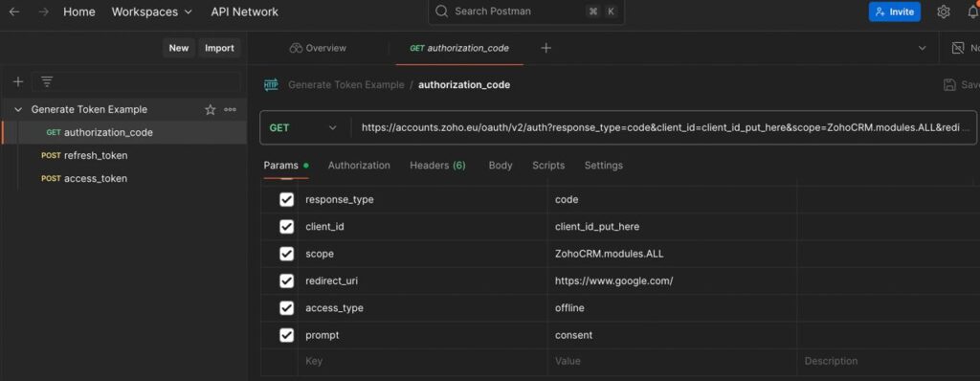Click the HTTP request type icon
Image resolution: width=980 pixels, height=381 pixels.
pyautogui.click(x=271, y=84)
